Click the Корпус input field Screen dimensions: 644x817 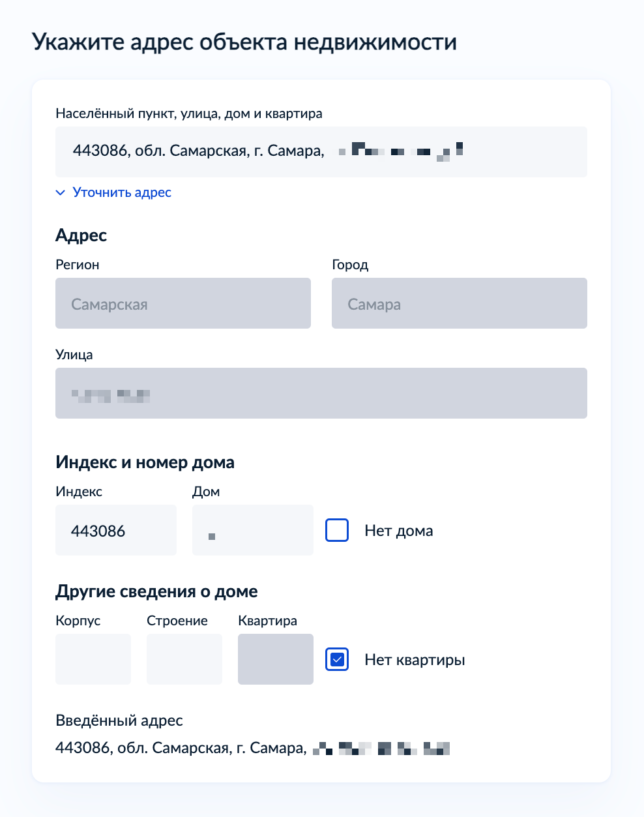pyautogui.click(x=93, y=659)
